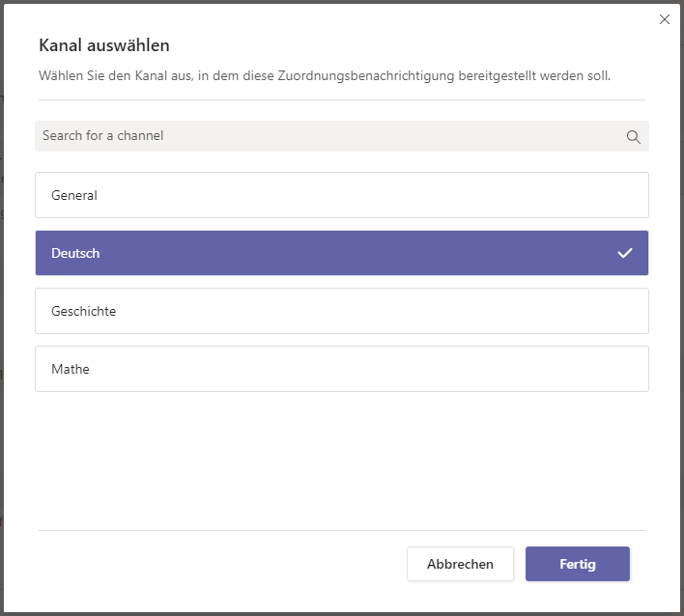Close the dialog with the X icon

point(664,19)
